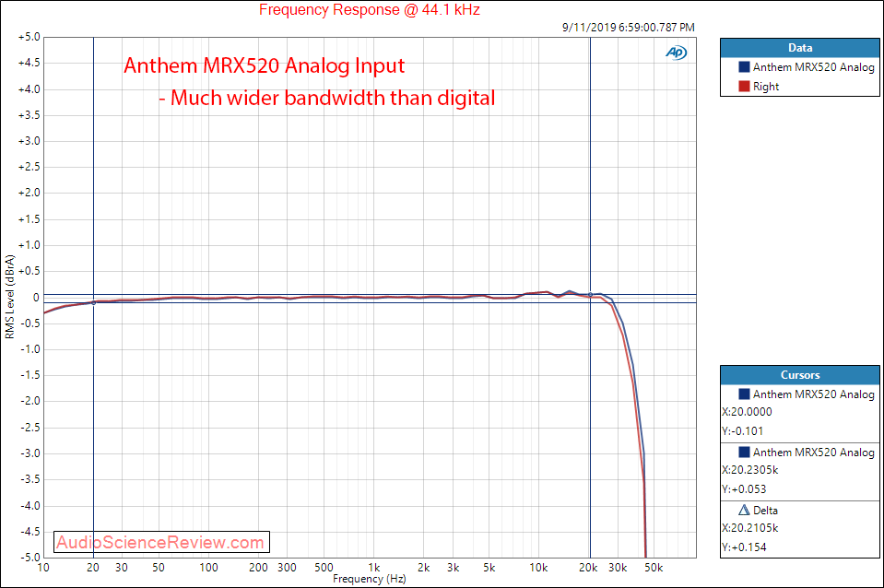The height and width of the screenshot is (588, 884).
Task: Click the '-5.0' Y-axis label
Action: 29,558
